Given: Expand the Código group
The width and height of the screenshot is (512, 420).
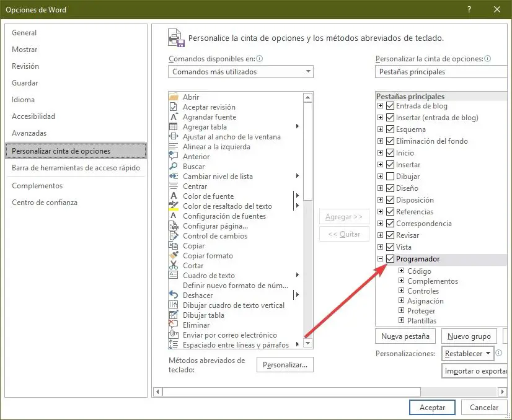Looking at the screenshot, I should tap(401, 271).
